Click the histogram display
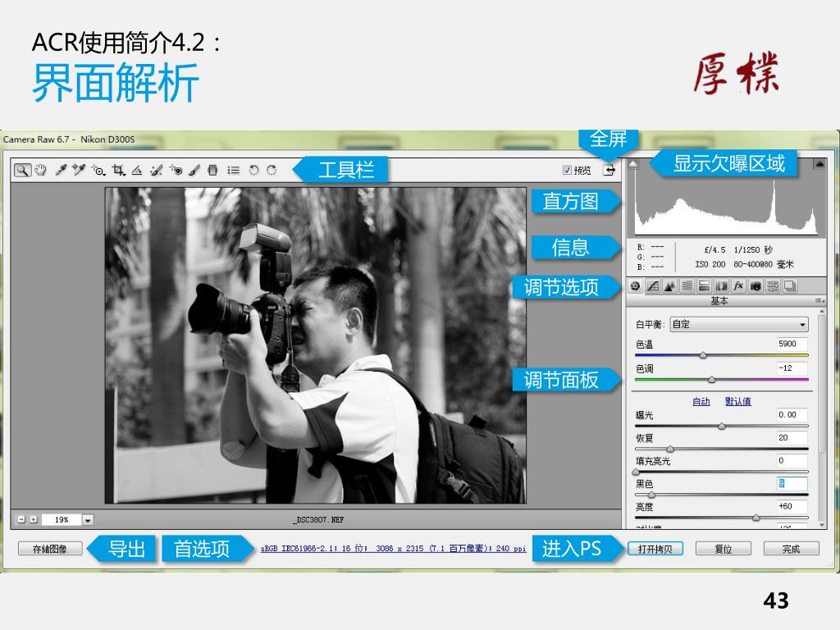This screenshot has width=840, height=630. coord(726,199)
